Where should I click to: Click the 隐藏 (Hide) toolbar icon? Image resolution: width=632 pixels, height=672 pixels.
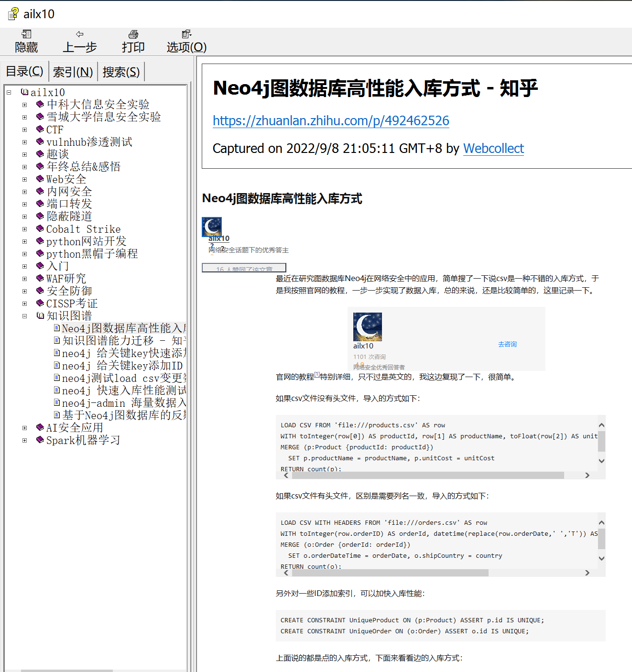coord(27,34)
